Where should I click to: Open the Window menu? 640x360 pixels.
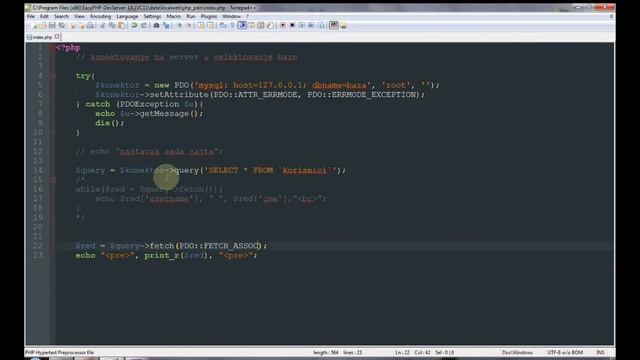point(231,16)
